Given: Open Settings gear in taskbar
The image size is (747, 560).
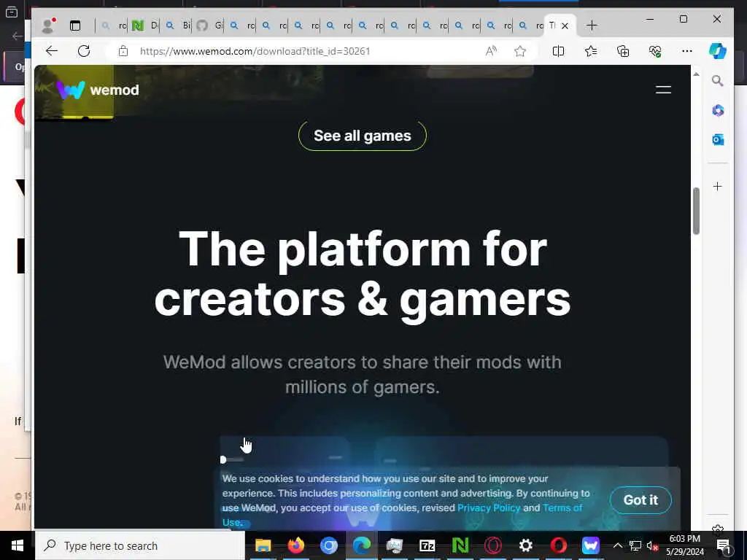Looking at the screenshot, I should [525, 545].
